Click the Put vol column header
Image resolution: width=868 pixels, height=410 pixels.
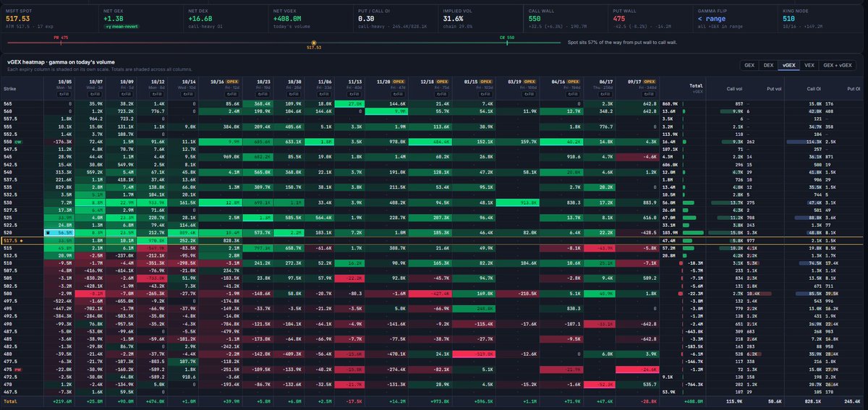point(774,89)
